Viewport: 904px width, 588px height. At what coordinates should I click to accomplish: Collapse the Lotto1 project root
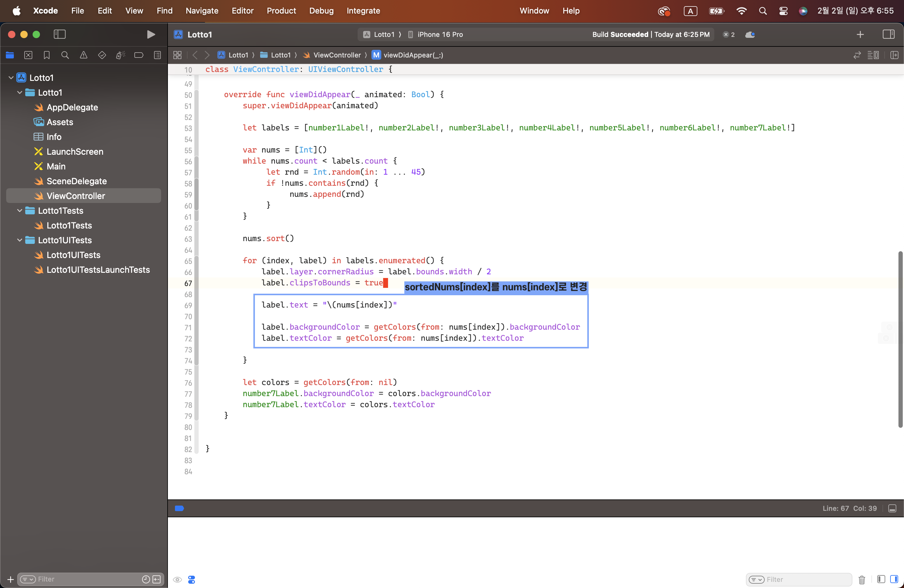coord(11,78)
